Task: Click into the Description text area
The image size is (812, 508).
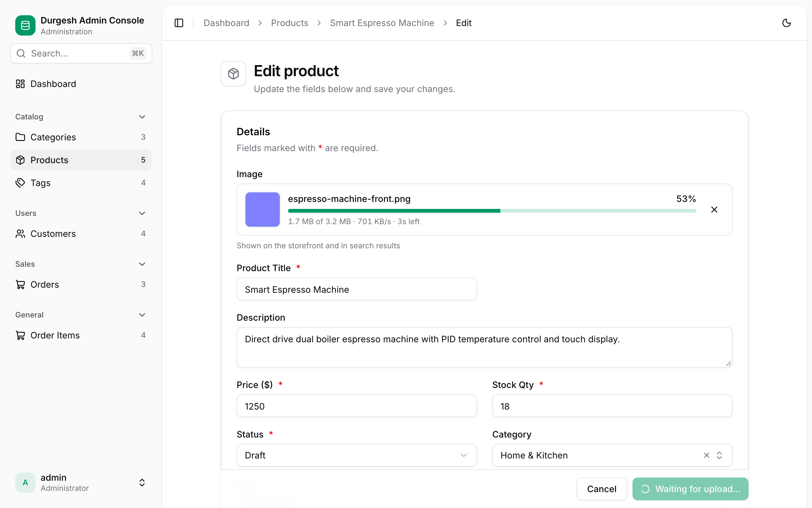Action: (484, 347)
